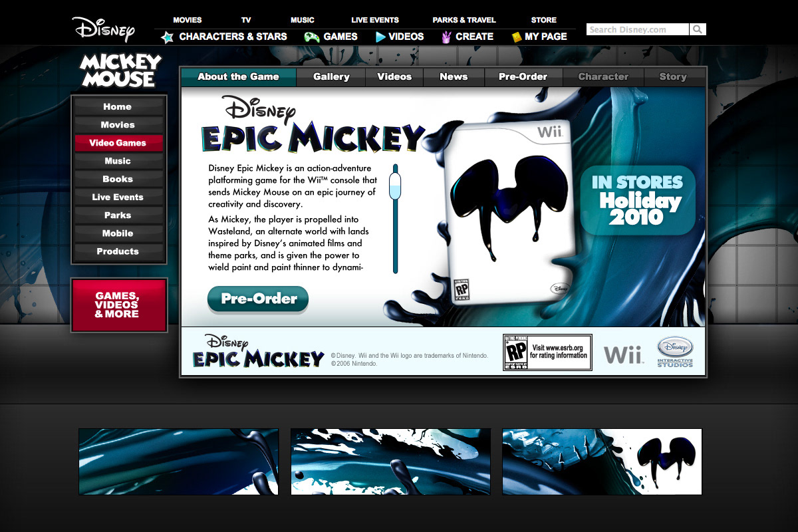Select the greyed Character tab
Screen dimensions: 798x532
click(603, 77)
